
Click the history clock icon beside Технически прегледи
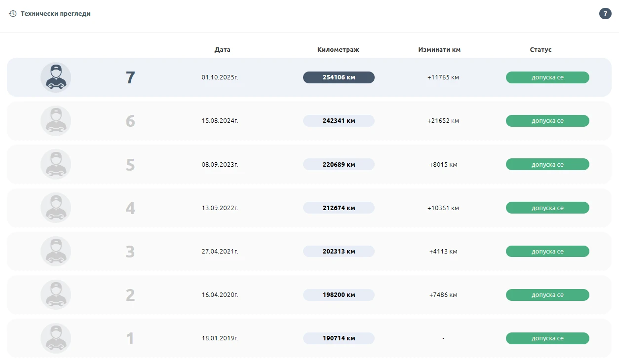13,14
